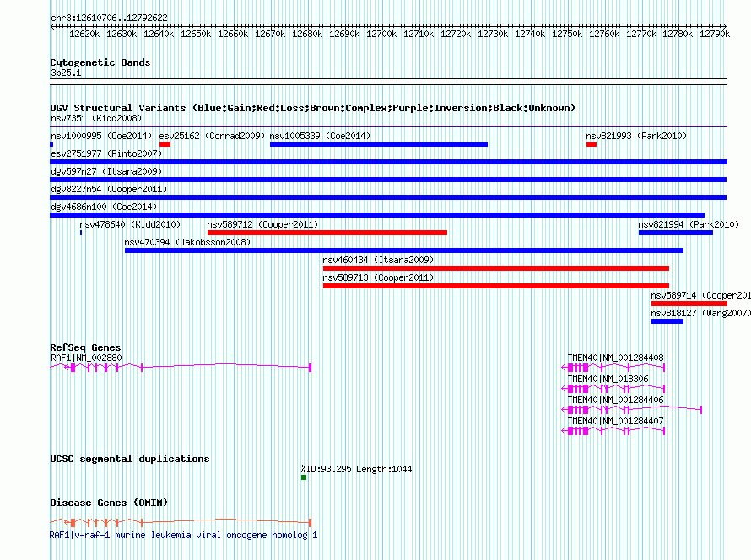Click the nsv470394 (Jakobsson2008) label
The image size is (751, 560).
(x=187, y=242)
